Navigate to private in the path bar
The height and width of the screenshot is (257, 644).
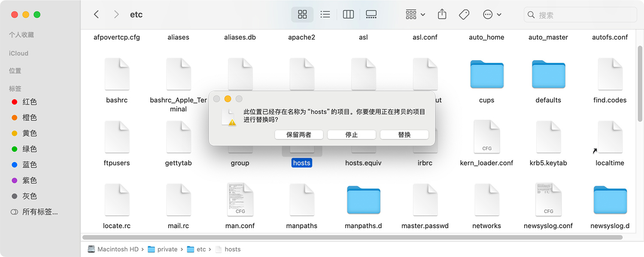click(167, 249)
